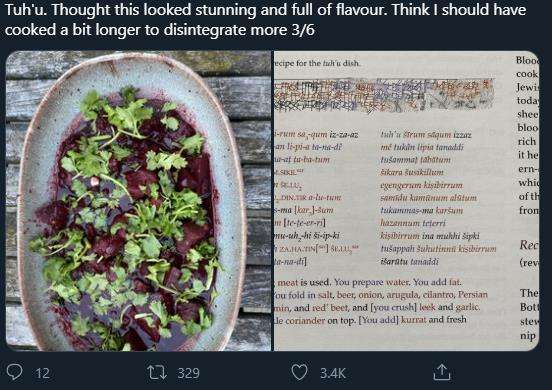Click the reply count 12
The height and width of the screenshot is (390, 552).
[42, 373]
